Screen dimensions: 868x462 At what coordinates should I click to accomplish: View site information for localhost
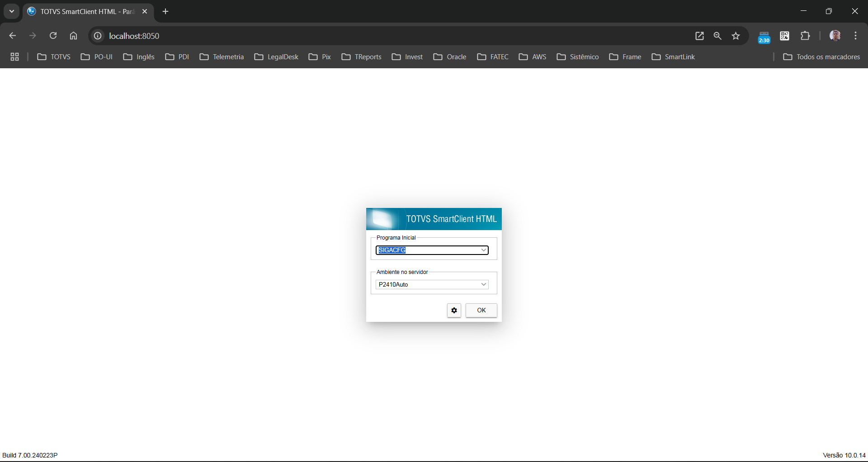98,36
